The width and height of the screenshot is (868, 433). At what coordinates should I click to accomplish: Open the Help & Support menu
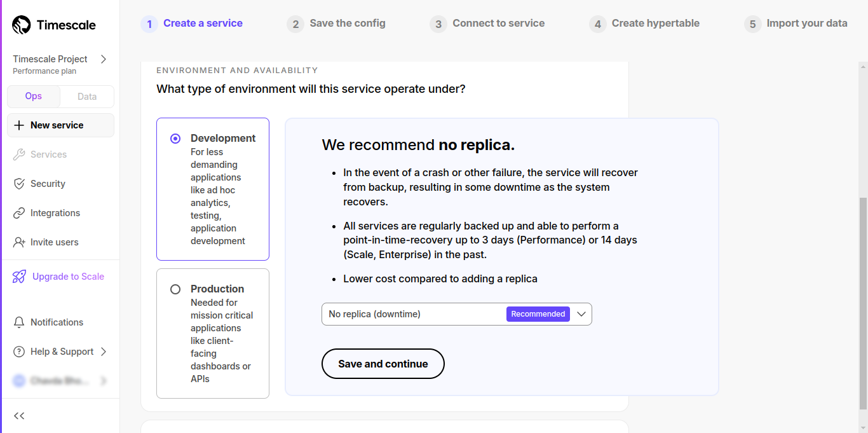tap(61, 352)
